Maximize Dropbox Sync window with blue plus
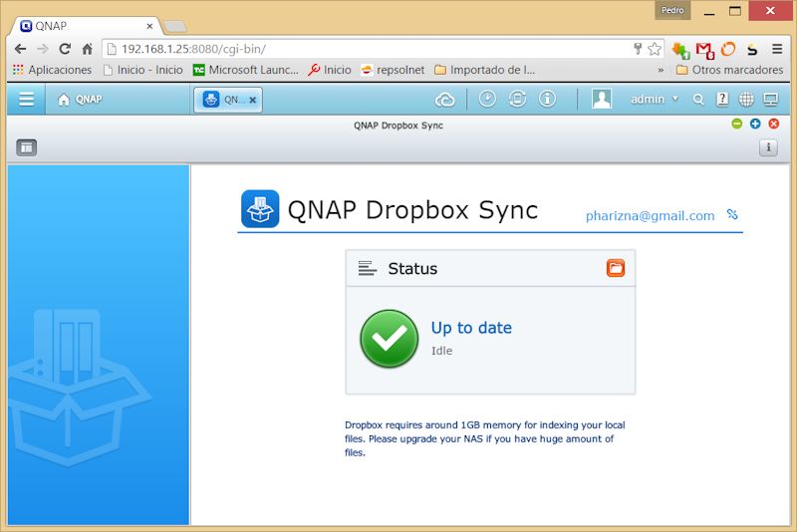This screenshot has height=532, width=797. click(755, 124)
